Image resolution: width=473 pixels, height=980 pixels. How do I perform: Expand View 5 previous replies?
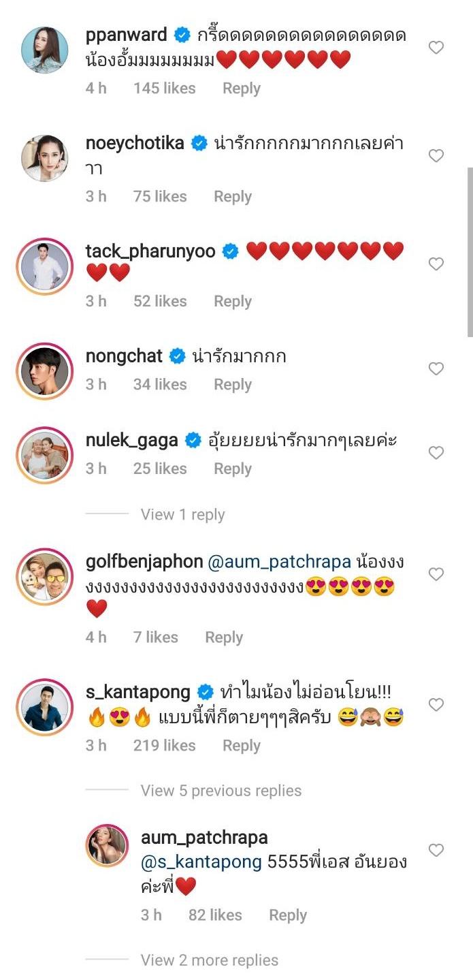click(x=221, y=791)
